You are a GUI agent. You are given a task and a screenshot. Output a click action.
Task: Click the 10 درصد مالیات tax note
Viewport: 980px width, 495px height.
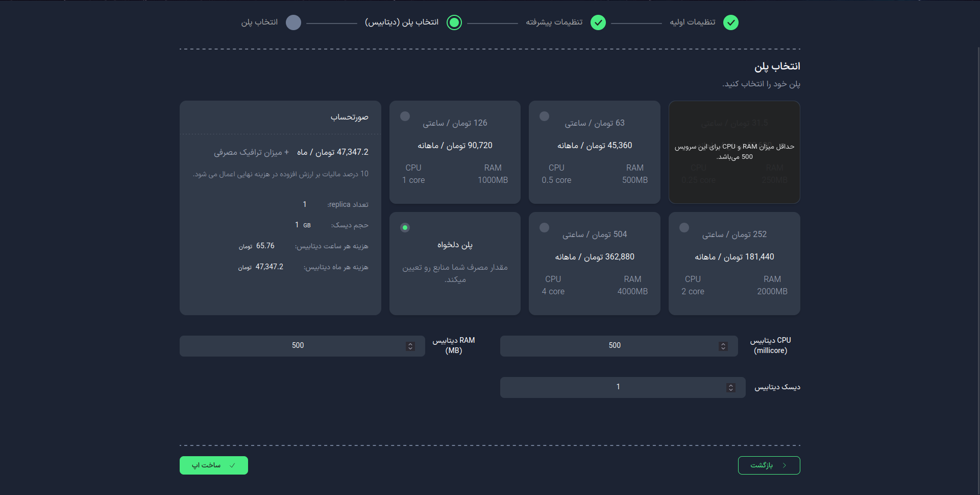280,174
